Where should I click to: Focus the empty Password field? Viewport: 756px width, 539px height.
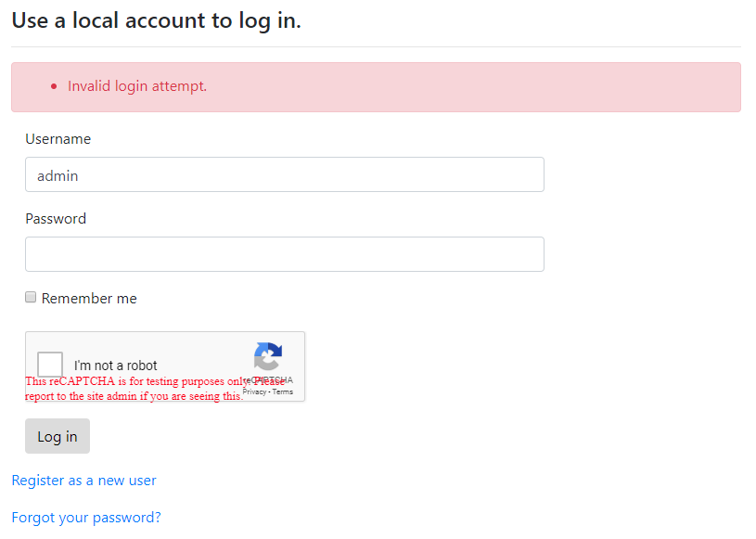pos(285,254)
